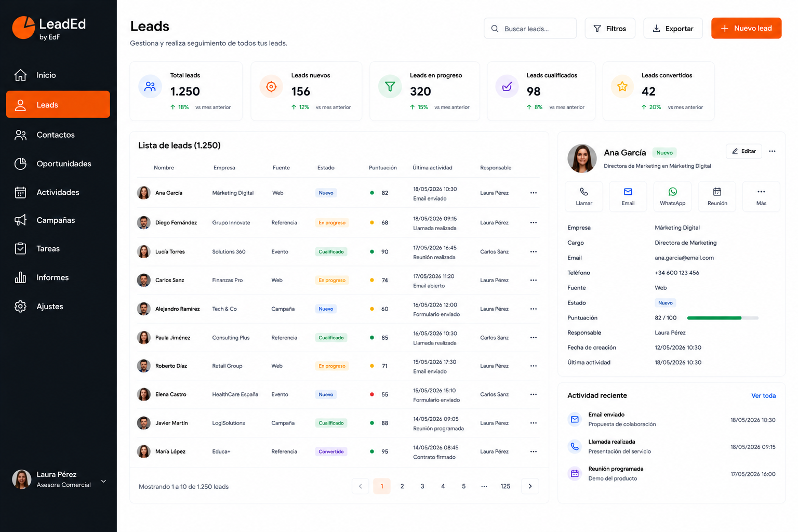Click the Total leads people icon
The height and width of the screenshot is (532, 798).
tap(150, 87)
